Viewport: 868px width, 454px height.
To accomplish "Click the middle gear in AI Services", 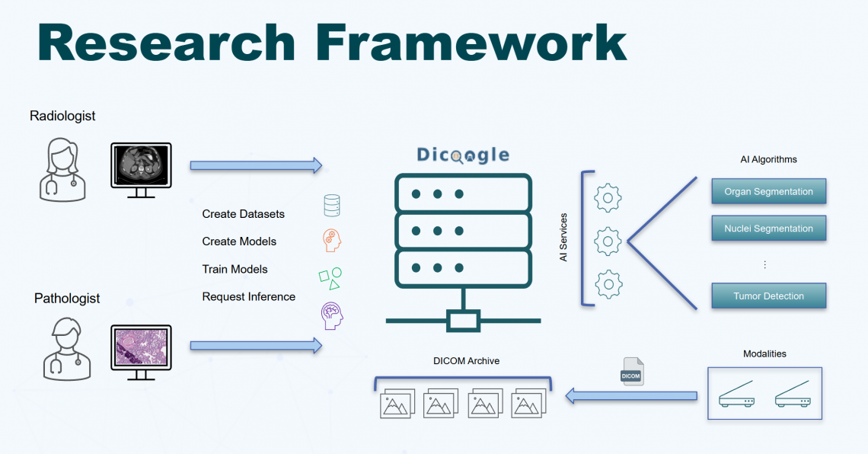I will click(x=608, y=241).
